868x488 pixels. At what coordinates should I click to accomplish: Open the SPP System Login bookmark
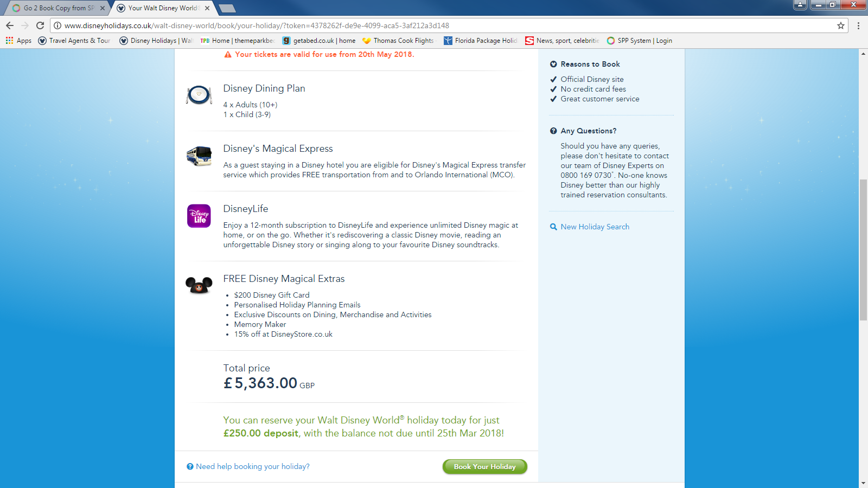[x=639, y=41]
